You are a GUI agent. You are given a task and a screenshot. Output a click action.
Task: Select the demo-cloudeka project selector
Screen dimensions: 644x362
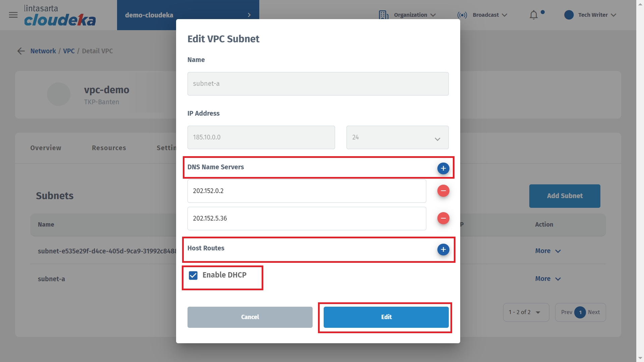tap(188, 15)
